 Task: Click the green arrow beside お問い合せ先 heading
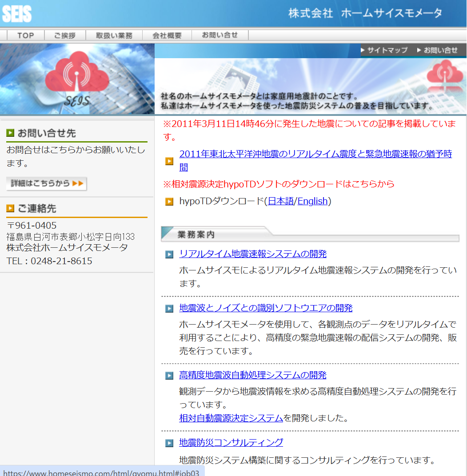[10, 132]
